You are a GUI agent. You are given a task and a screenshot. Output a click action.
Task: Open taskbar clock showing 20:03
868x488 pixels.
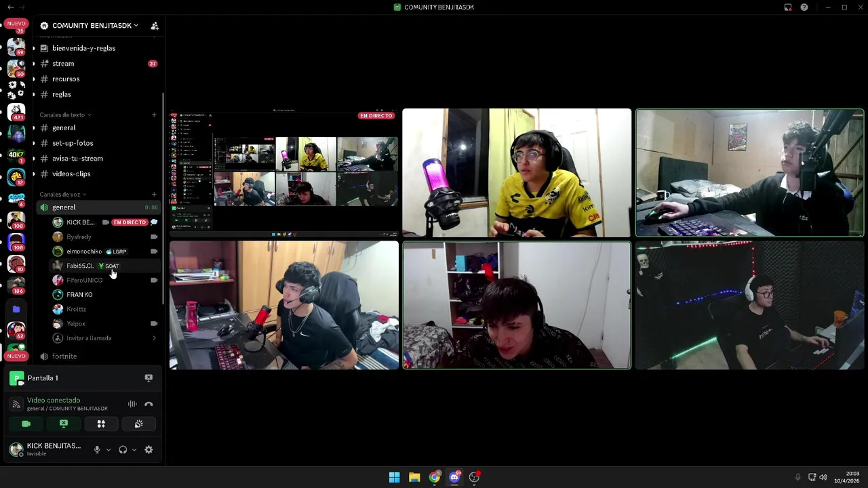(847, 477)
